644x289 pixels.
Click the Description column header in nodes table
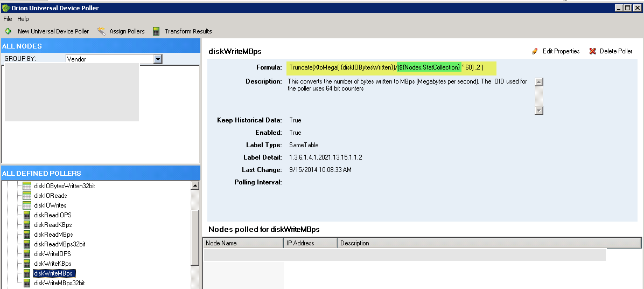(x=489, y=243)
